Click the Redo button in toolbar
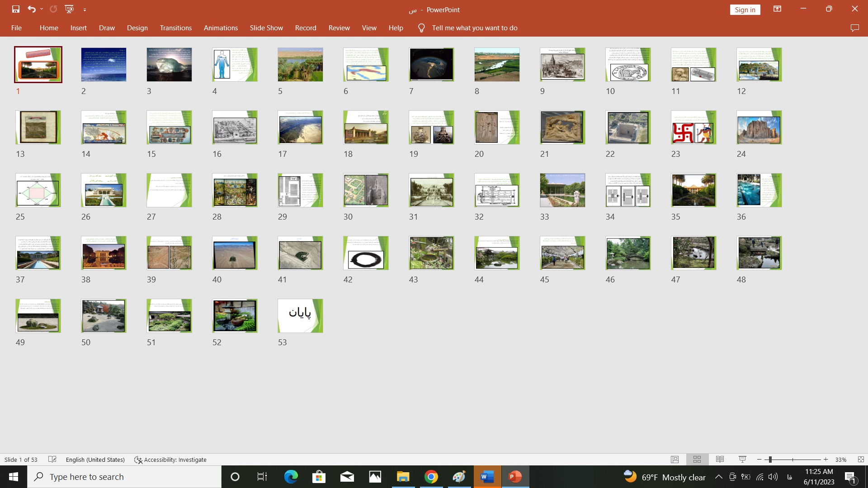 (53, 8)
